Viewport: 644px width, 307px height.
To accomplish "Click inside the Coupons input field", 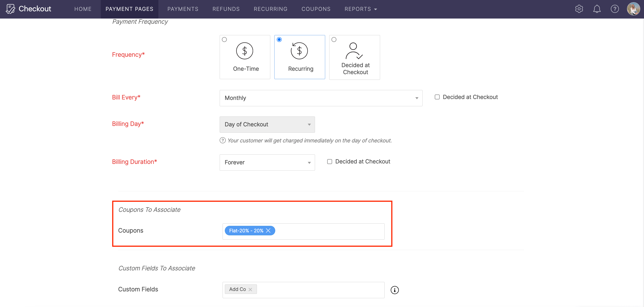I will pos(325,231).
